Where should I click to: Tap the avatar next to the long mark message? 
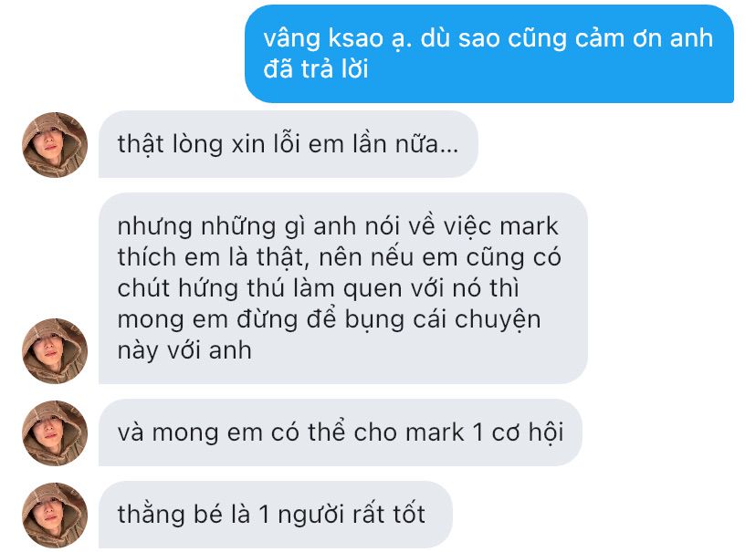click(x=55, y=350)
